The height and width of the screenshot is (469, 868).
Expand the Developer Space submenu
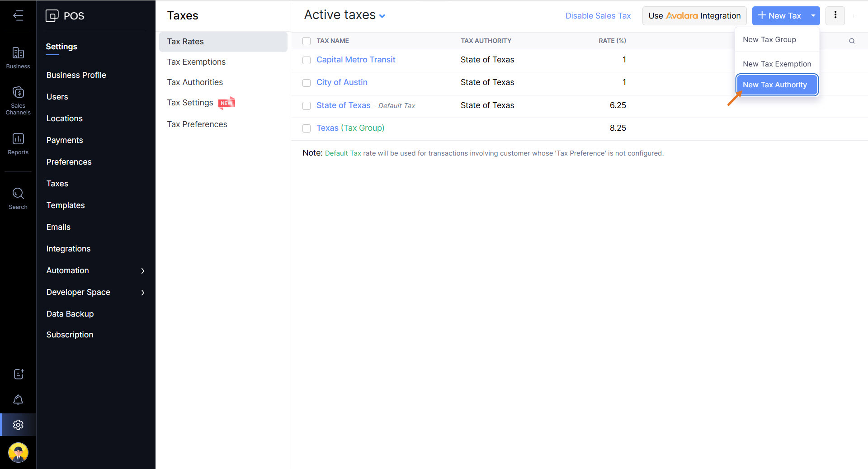coord(143,293)
